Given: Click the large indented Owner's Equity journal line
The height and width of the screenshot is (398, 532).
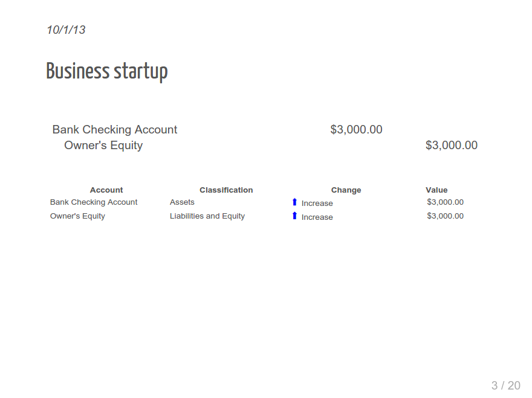Looking at the screenshot, I should point(103,146).
